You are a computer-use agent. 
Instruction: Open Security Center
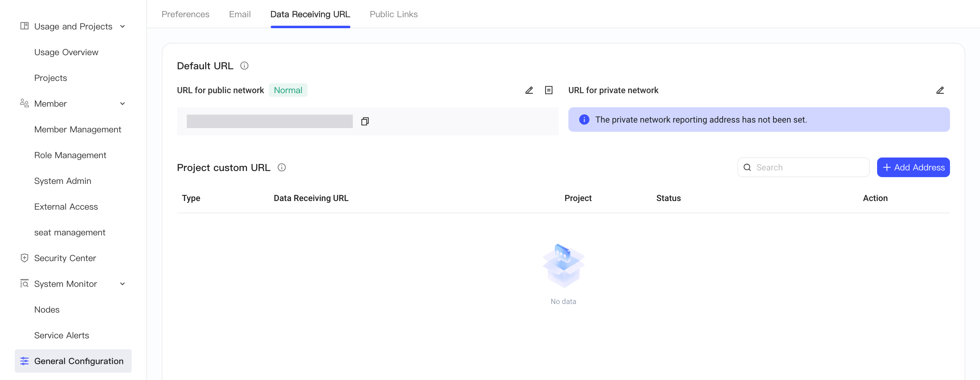65,258
